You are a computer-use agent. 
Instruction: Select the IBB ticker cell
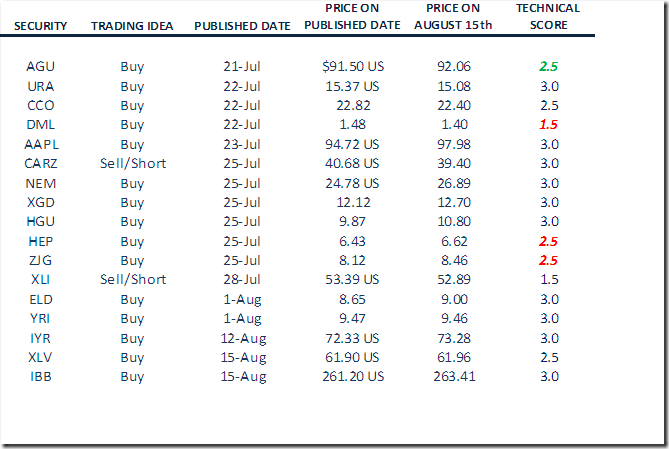[41, 377]
